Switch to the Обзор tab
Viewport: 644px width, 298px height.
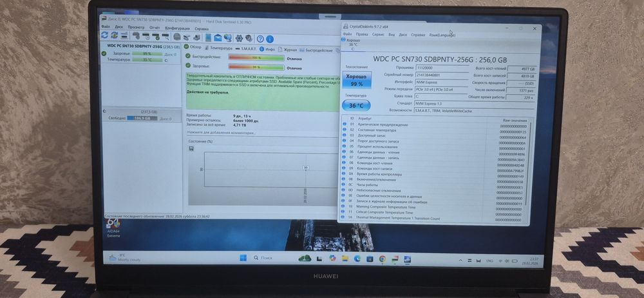tap(193, 47)
